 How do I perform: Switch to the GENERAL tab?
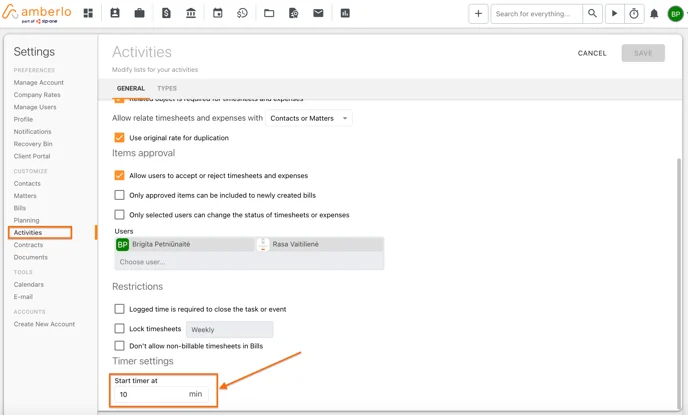click(131, 88)
